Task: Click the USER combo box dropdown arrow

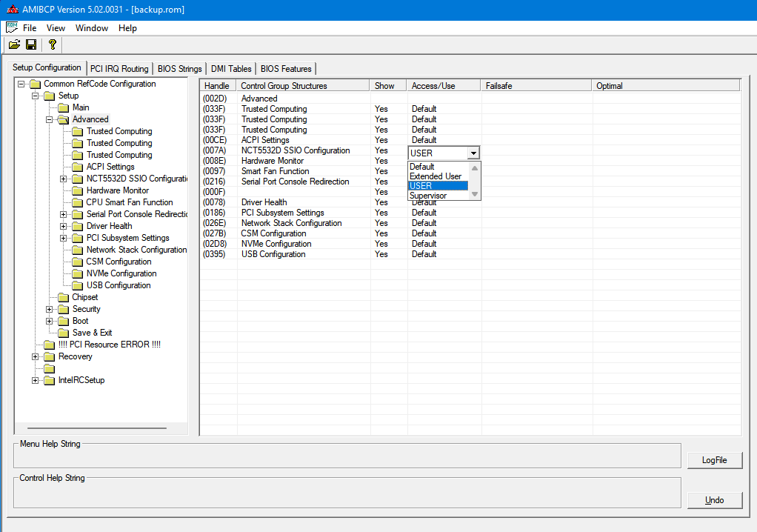Action: coord(473,153)
